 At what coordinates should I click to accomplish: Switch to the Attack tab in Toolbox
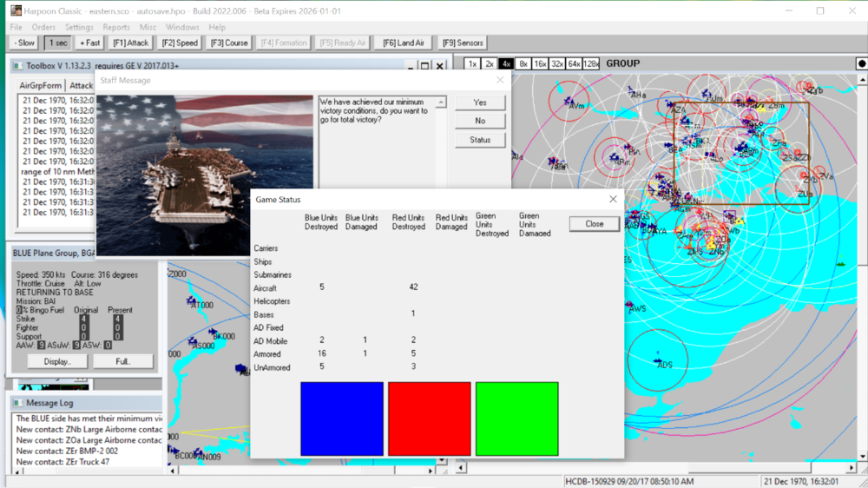(81, 85)
